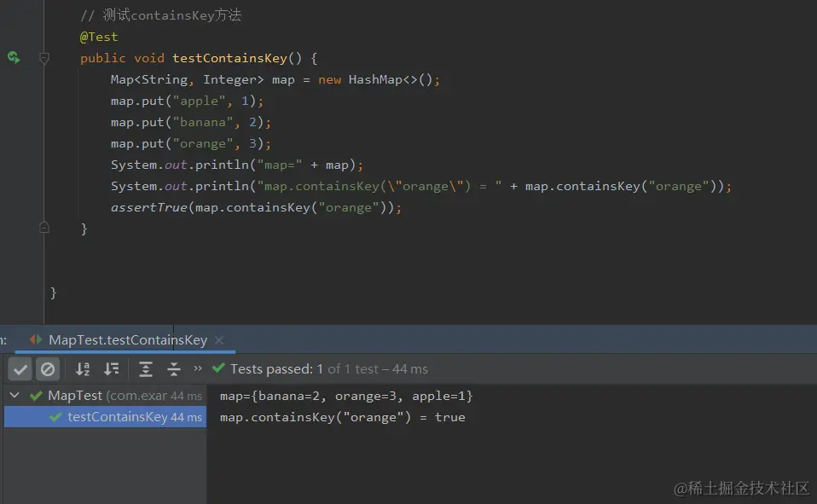Collapse the testContainsKey method fold marker
This screenshot has width=817, height=504.
[44, 58]
